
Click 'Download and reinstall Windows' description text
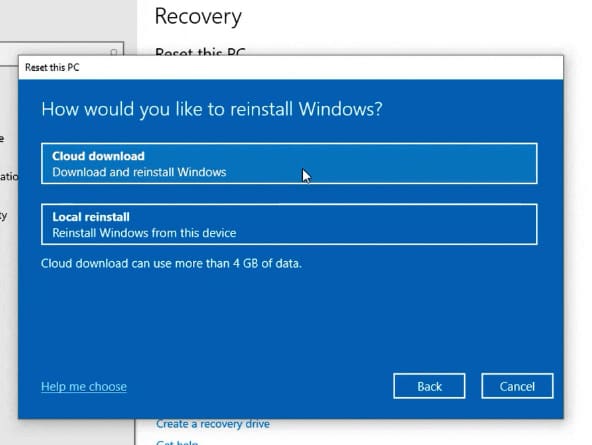click(139, 172)
